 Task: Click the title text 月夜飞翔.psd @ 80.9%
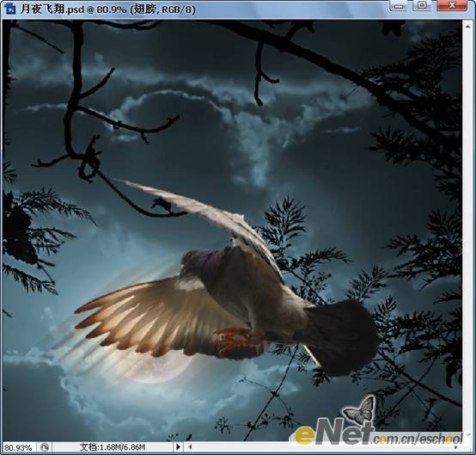73,9
